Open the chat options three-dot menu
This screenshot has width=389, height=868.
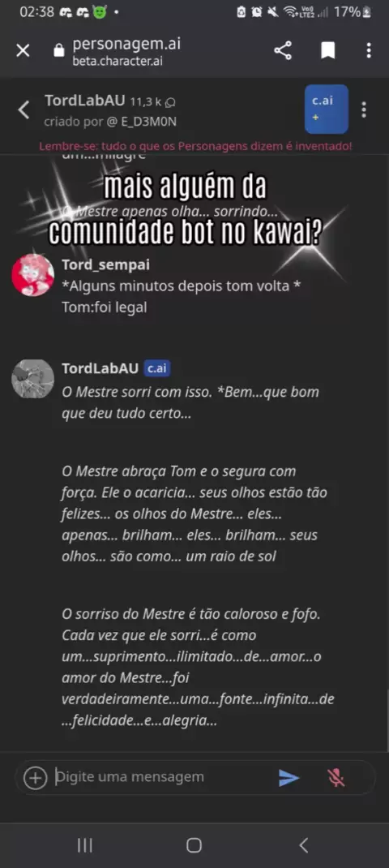(x=364, y=110)
